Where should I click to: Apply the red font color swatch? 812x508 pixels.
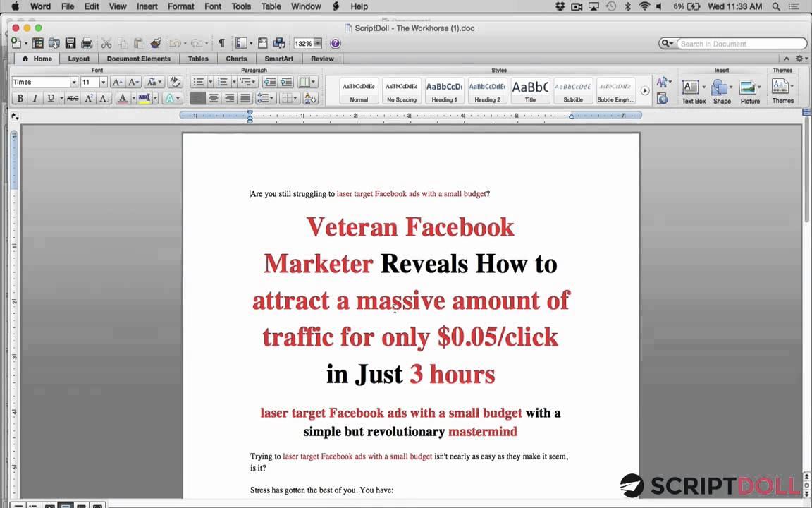(122, 98)
